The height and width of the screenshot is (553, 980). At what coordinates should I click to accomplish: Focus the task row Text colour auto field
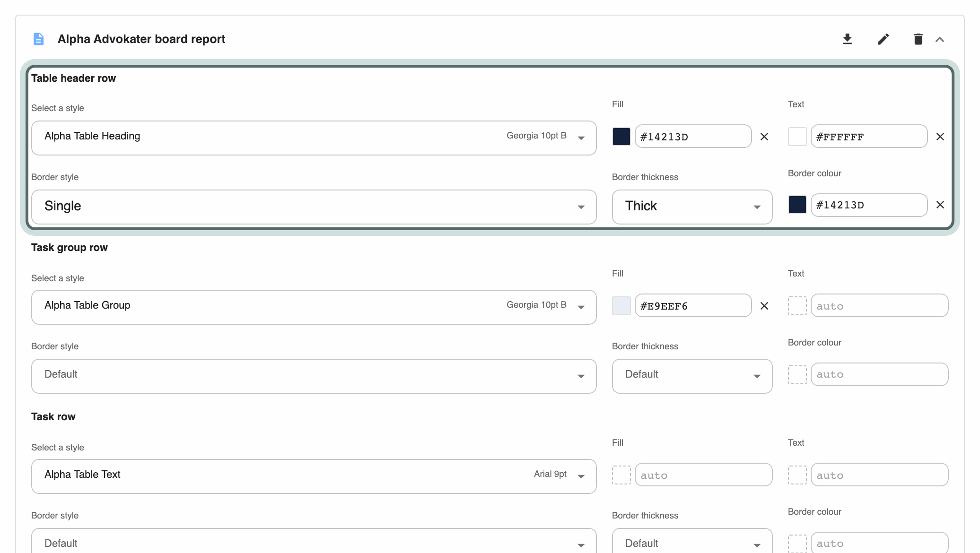click(x=879, y=475)
